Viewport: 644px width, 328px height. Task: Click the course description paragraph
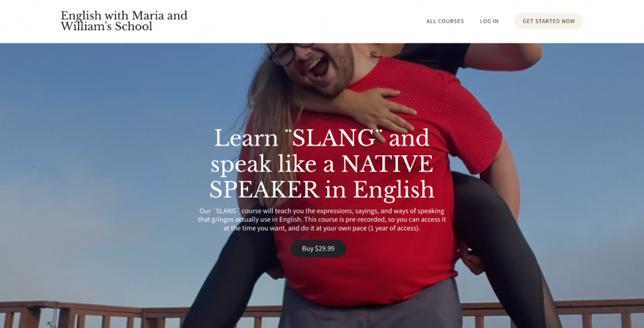pyautogui.click(x=322, y=220)
